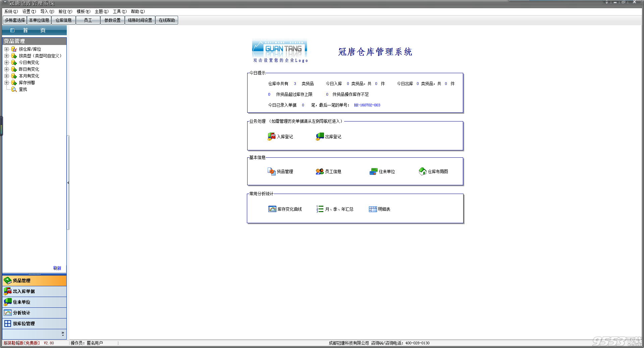
Task: Click navigation pane overflow chevron
Action: 63,334
